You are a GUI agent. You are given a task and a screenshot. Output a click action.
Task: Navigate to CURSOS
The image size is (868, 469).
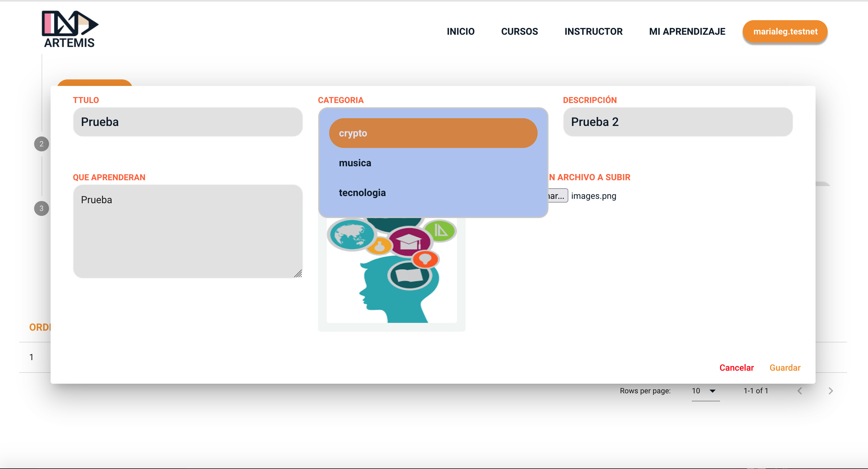(519, 31)
